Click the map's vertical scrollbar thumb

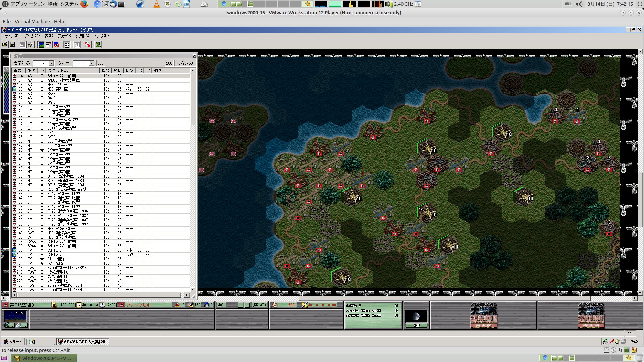640,200
